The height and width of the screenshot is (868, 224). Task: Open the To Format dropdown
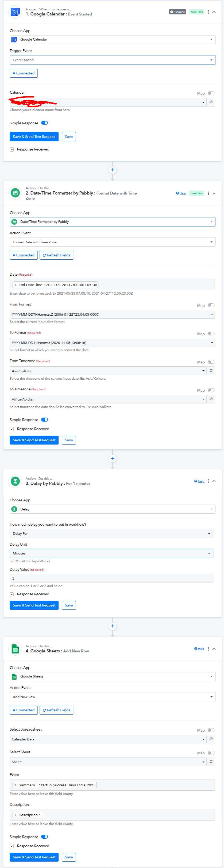[112, 343]
